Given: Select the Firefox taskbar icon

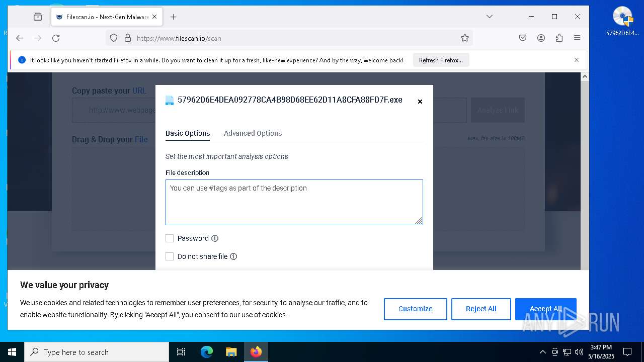Looking at the screenshot, I should (x=256, y=352).
